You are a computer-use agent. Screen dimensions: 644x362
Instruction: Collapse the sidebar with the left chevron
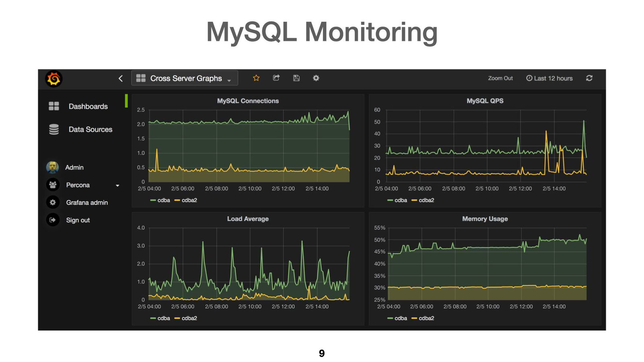point(120,78)
